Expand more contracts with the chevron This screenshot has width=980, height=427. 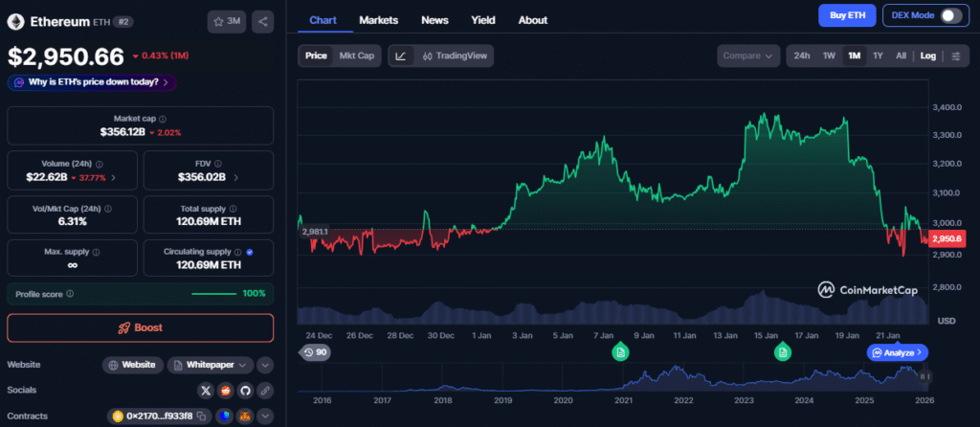point(265,416)
